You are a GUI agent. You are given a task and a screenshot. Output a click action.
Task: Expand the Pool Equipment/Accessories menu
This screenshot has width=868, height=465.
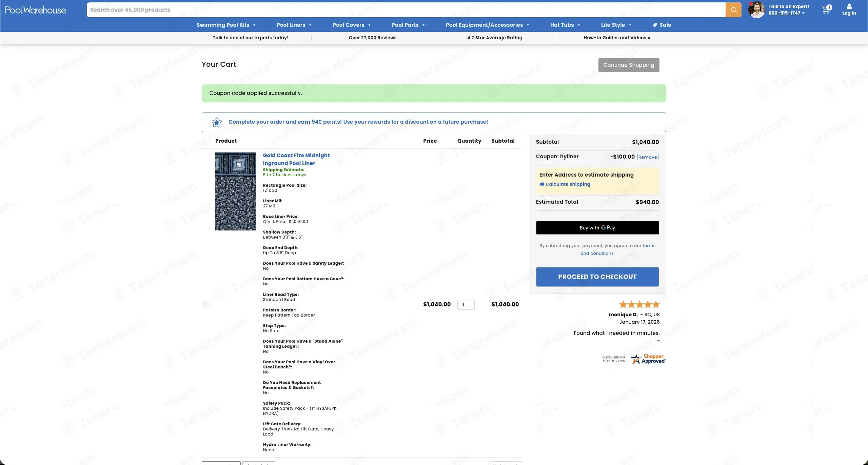click(x=487, y=25)
